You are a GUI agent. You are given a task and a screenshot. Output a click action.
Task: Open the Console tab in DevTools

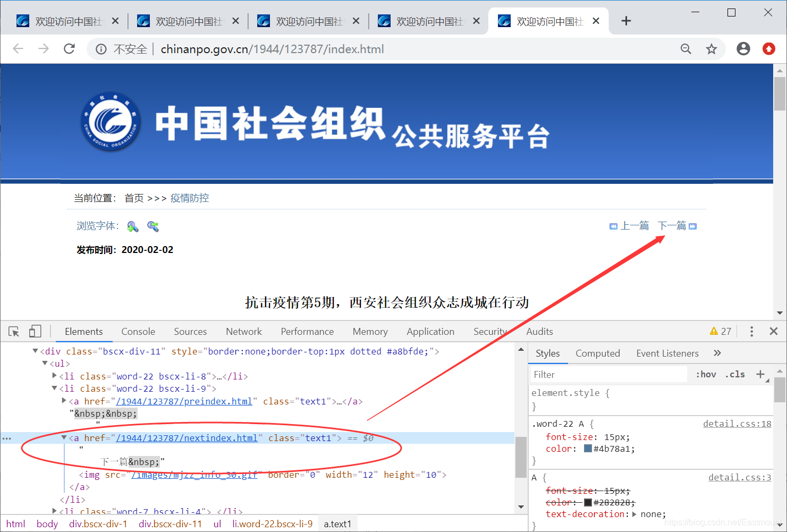tap(138, 332)
